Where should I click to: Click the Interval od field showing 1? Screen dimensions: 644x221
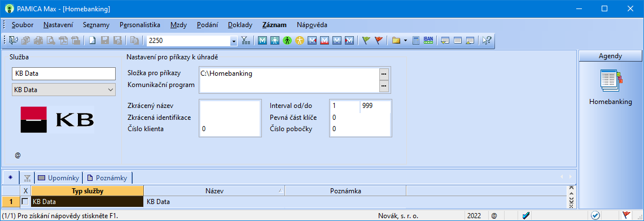pos(345,106)
